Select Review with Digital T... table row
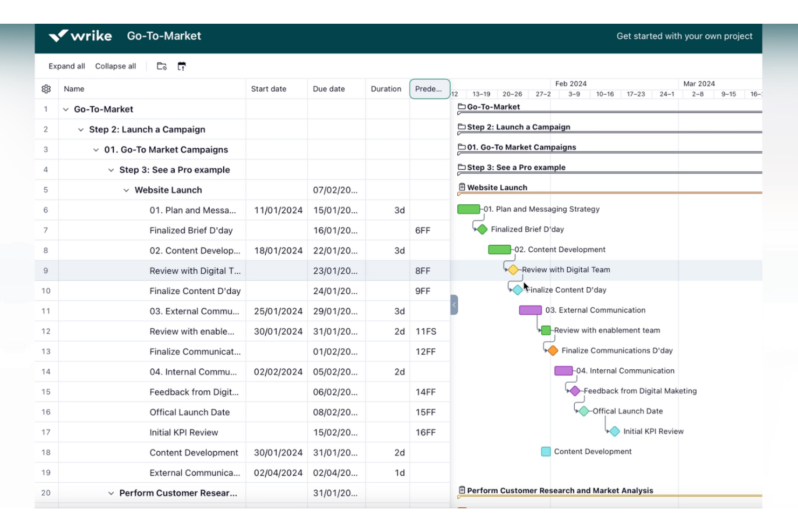 242,271
